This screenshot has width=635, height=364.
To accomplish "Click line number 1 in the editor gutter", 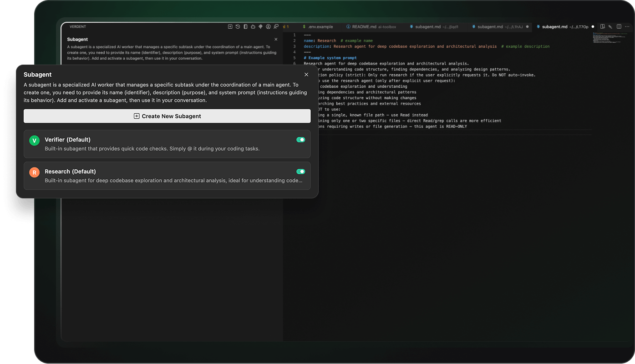I will [x=295, y=35].
